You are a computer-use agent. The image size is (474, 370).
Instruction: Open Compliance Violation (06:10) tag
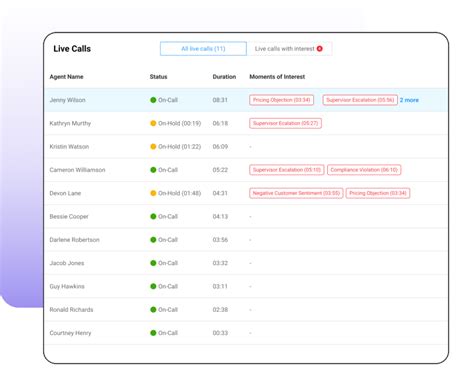[x=364, y=170]
